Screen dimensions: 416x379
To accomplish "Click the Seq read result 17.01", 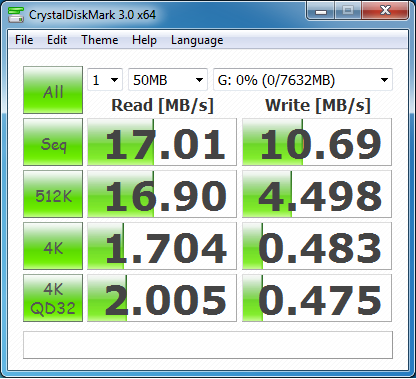I will (x=162, y=142).
